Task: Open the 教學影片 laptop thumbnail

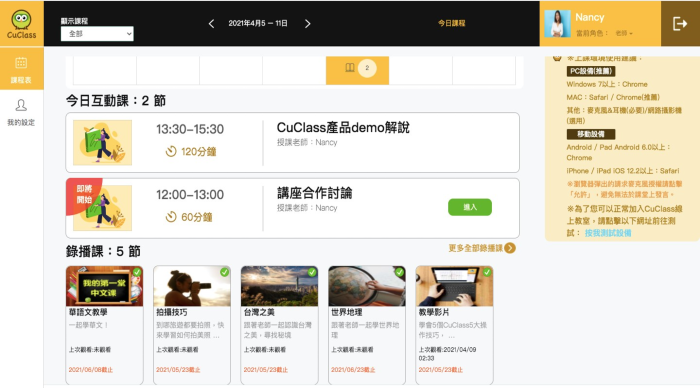Action: 454,286
